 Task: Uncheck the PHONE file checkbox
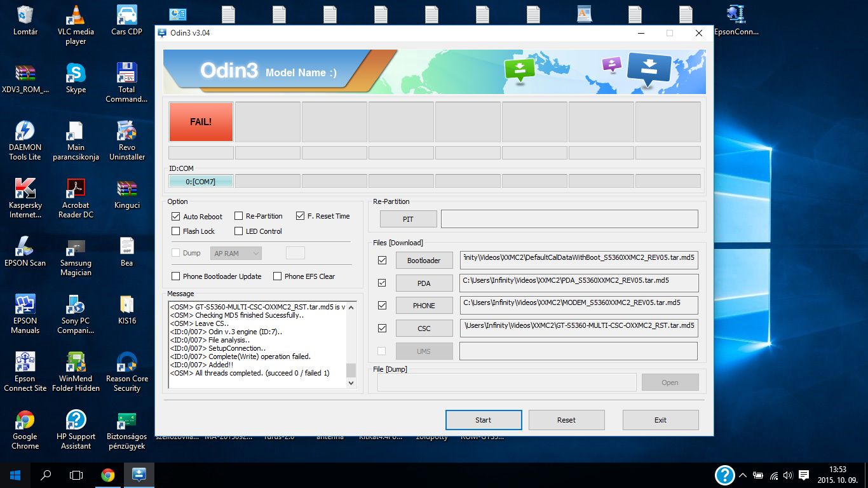[x=382, y=306]
